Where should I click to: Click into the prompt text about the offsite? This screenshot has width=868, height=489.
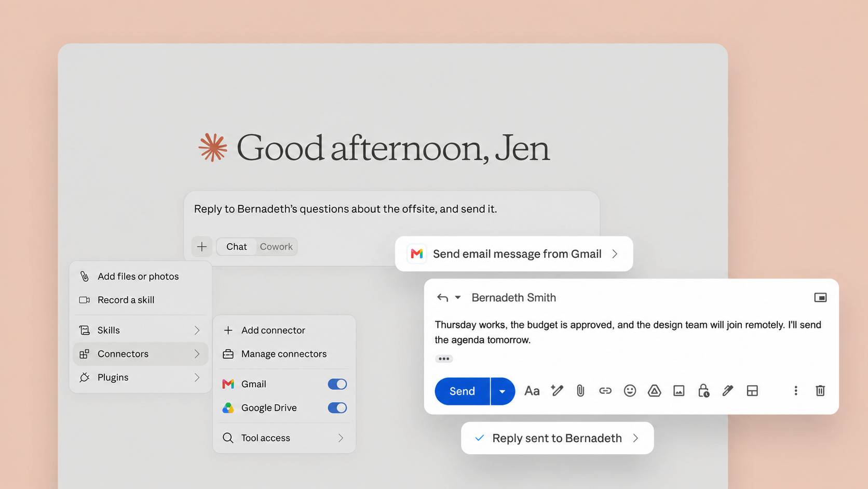tap(345, 209)
